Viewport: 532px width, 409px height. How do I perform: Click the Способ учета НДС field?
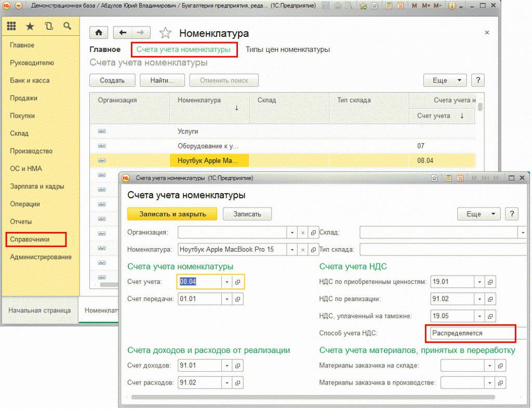coord(470,333)
